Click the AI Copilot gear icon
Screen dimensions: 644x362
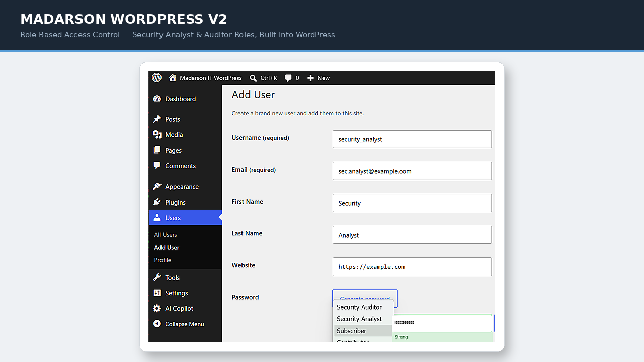(157, 309)
